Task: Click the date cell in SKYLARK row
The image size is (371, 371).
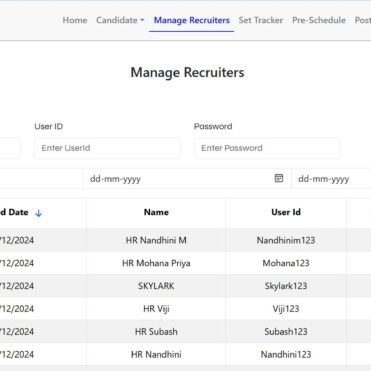Action: 43,286
